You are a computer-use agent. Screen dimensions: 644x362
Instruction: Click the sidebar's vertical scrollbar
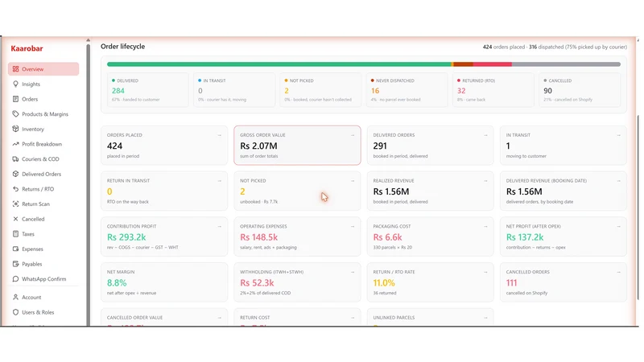coord(88,185)
